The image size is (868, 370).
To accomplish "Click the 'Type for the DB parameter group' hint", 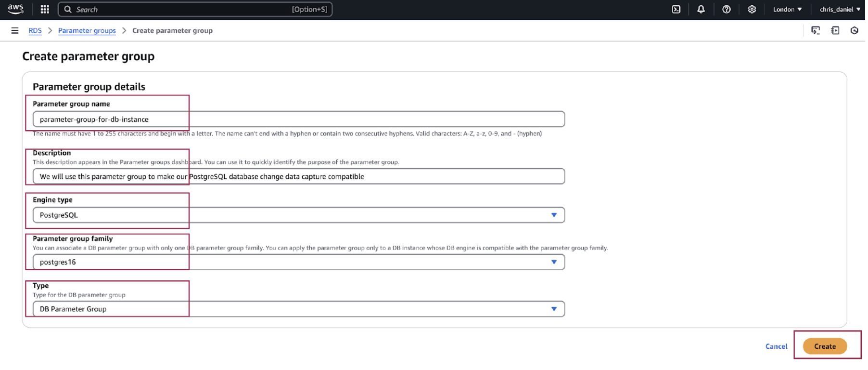I will [x=79, y=295].
